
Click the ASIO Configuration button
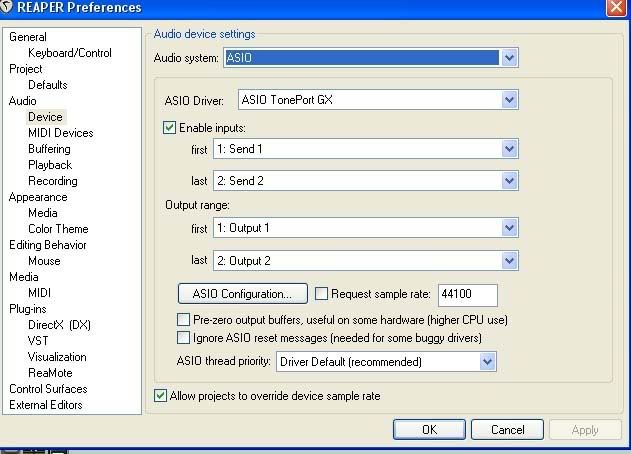[x=243, y=293]
